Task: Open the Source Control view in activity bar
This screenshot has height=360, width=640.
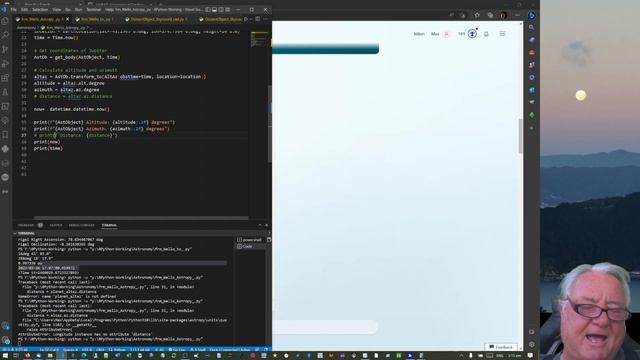Action: click(x=5, y=49)
